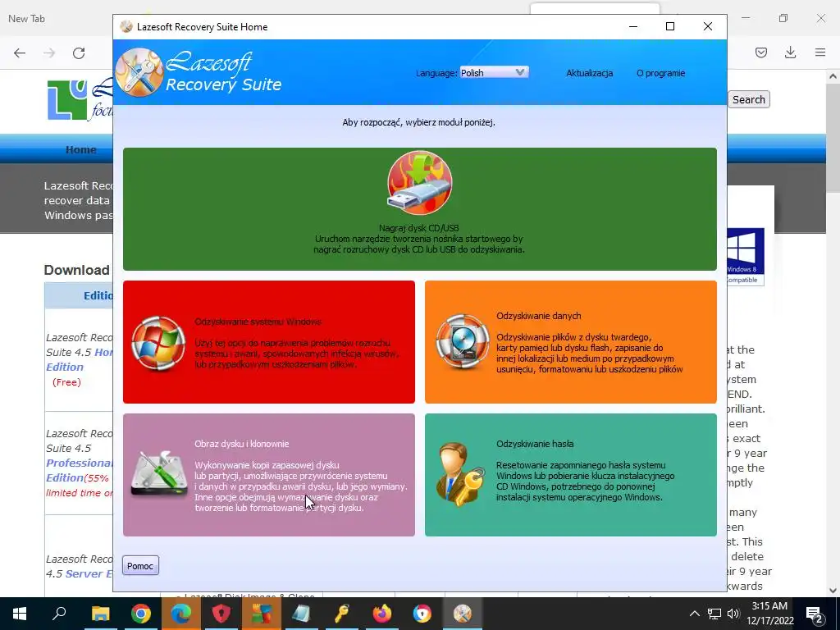Select Odzyskiwanie systemu Windows title
840x630 pixels.
pyautogui.click(x=258, y=322)
